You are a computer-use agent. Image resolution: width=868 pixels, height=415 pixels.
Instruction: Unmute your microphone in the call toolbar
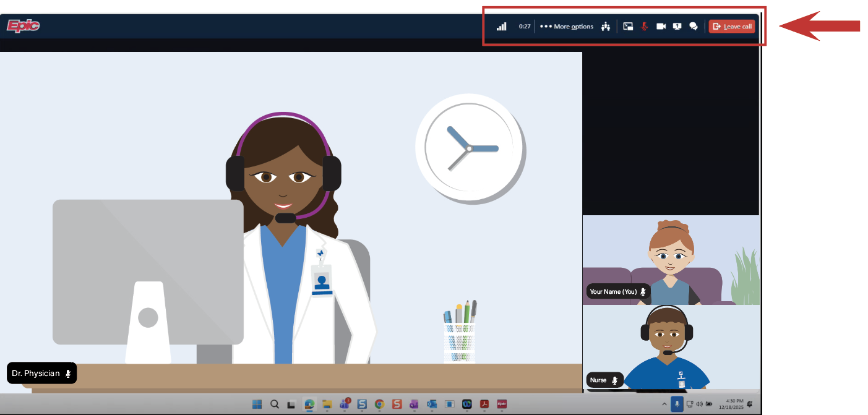point(644,26)
